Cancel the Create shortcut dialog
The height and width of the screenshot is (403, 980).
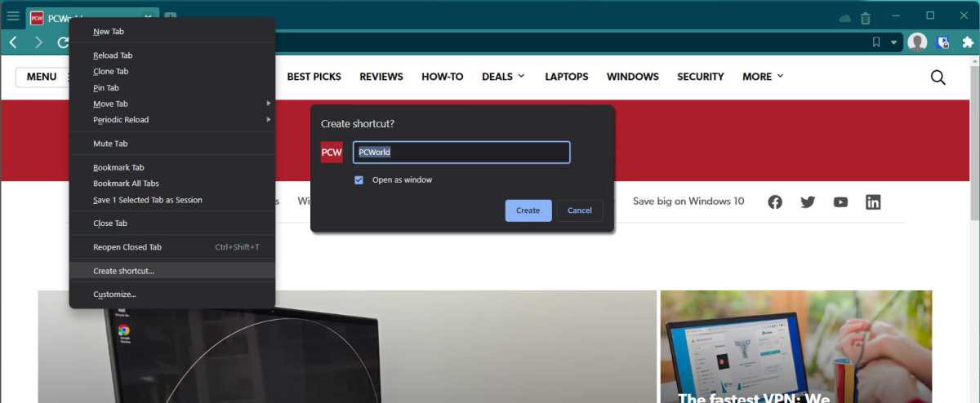pyautogui.click(x=580, y=210)
